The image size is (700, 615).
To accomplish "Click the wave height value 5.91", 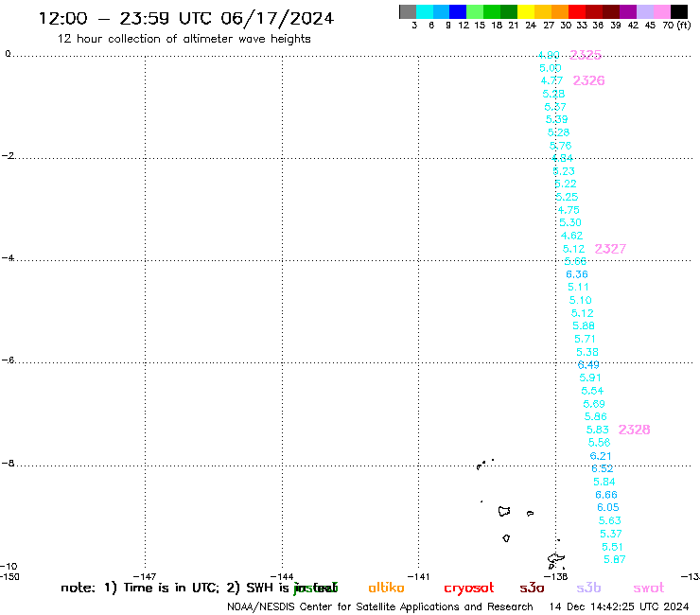I will pyautogui.click(x=590, y=378).
